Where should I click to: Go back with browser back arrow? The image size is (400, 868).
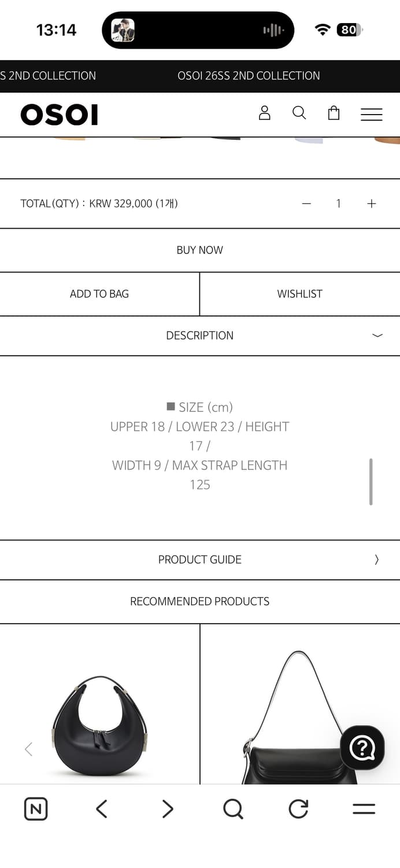click(x=102, y=808)
